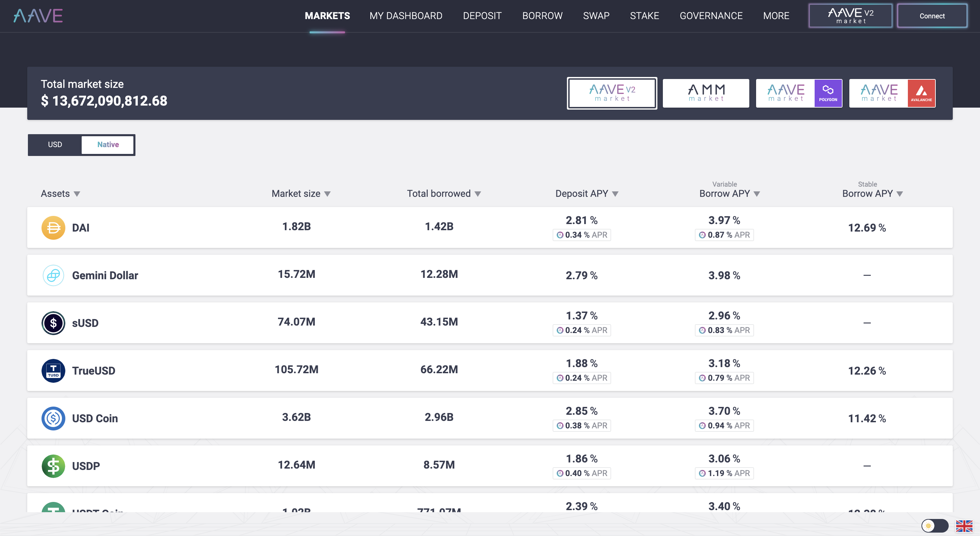The width and height of the screenshot is (980, 536).
Task: Click the Connect wallet button
Action: point(932,16)
